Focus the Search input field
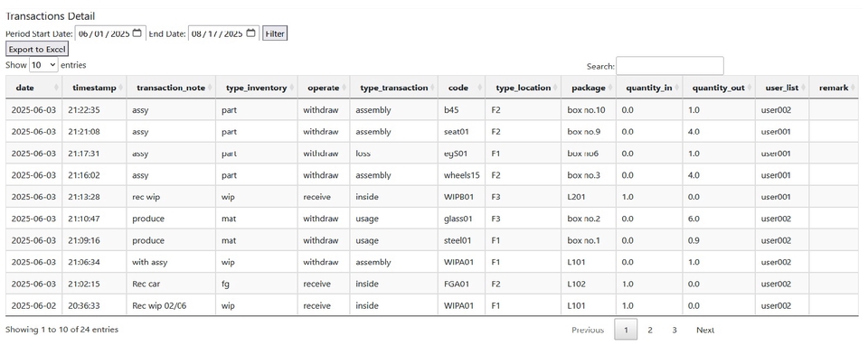The image size is (868, 364). point(669,66)
